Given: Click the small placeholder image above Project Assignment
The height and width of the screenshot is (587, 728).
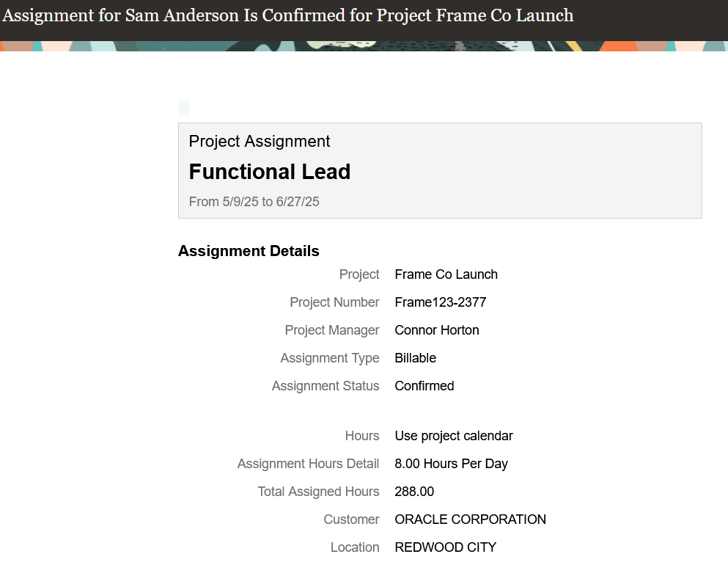Looking at the screenshot, I should tap(184, 108).
